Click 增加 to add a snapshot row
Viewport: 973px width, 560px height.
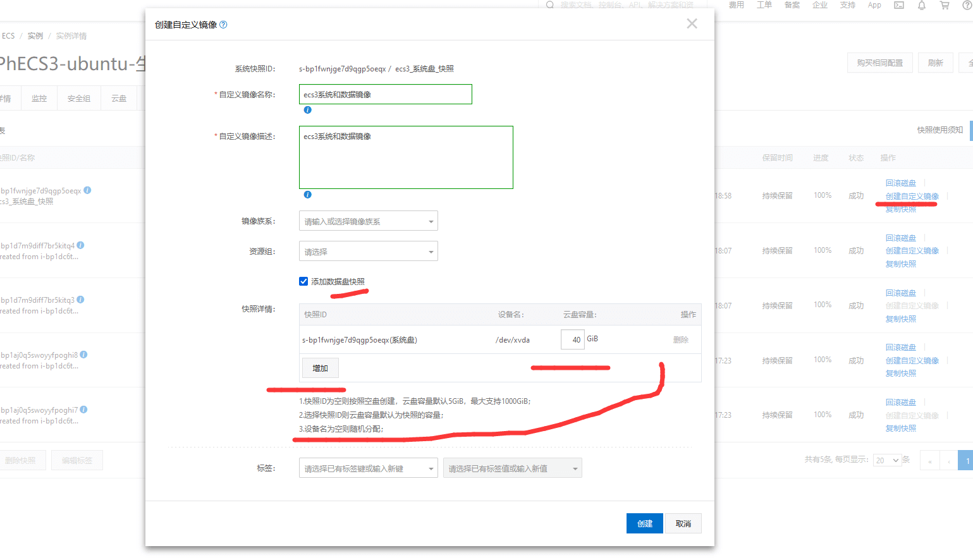(x=320, y=368)
